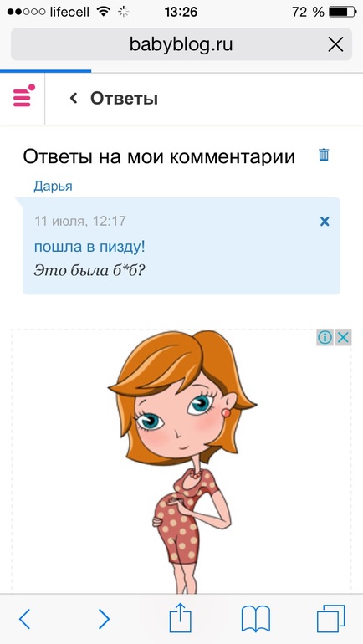
Task: Go back with Safari's back arrow
Action: click(25, 619)
